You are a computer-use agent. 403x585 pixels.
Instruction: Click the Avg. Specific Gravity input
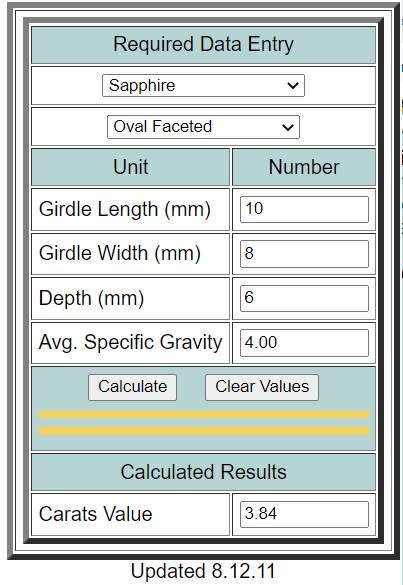point(304,342)
